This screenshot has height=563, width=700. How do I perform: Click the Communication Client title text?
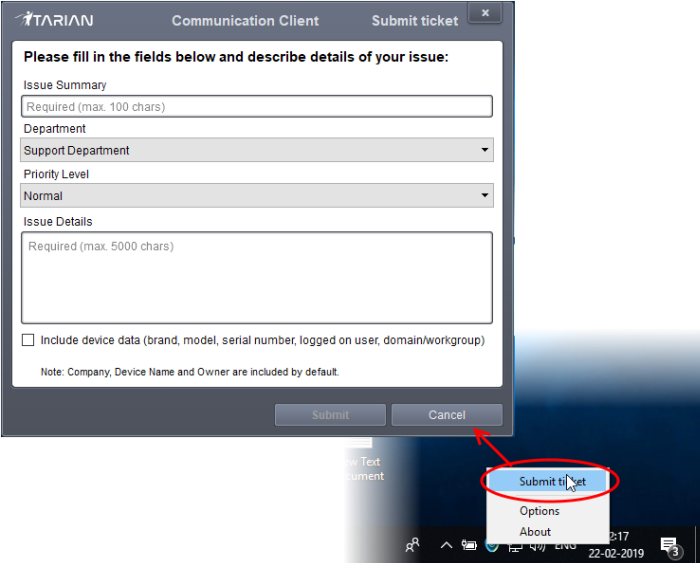point(245,21)
